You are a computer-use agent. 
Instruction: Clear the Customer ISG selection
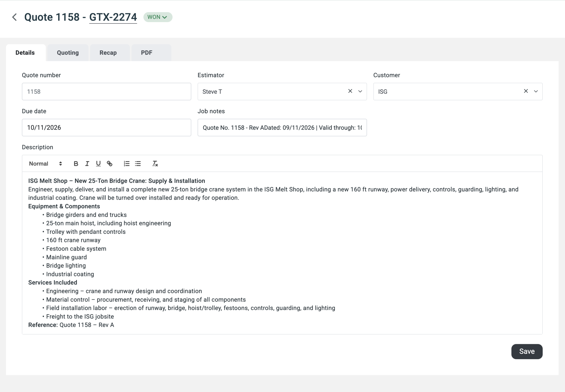(x=526, y=91)
